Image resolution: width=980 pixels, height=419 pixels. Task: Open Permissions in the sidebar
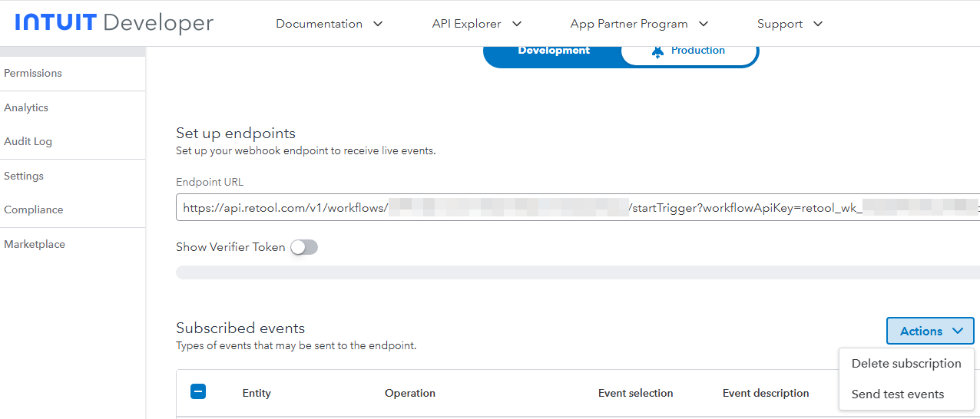coord(33,73)
